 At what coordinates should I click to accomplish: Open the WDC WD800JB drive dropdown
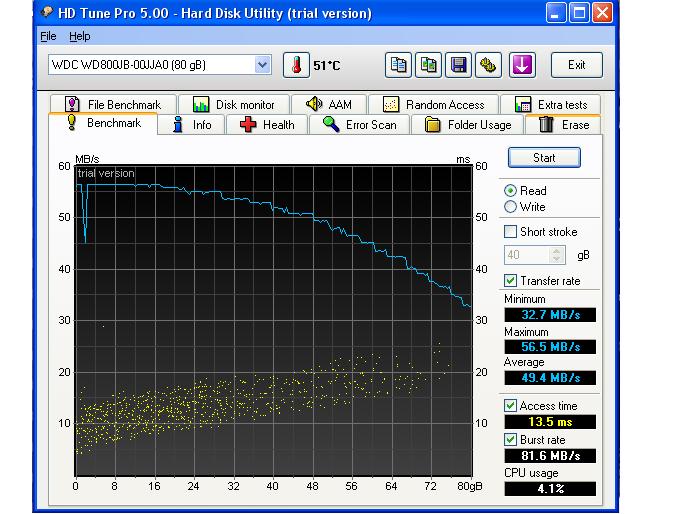[x=262, y=65]
